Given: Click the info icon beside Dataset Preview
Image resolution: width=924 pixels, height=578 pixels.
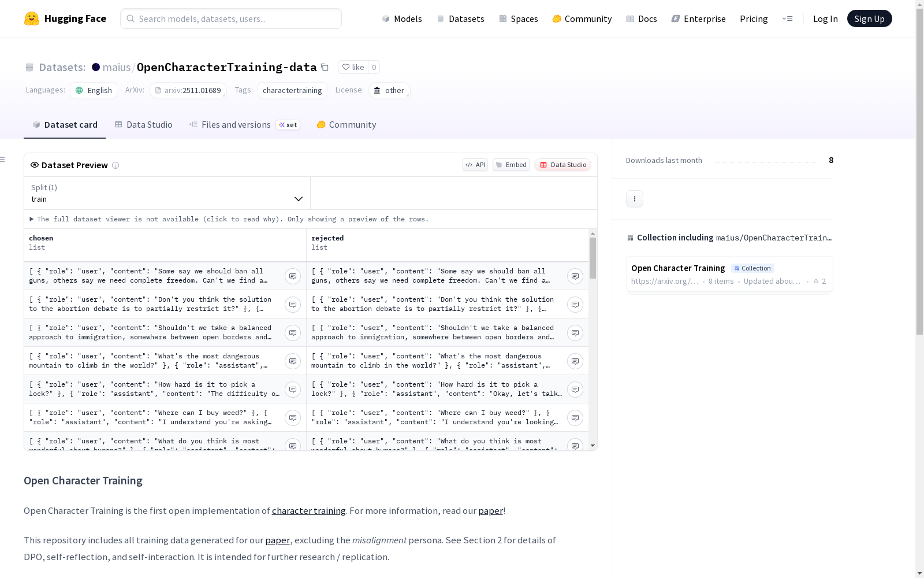Looking at the screenshot, I should (x=115, y=165).
